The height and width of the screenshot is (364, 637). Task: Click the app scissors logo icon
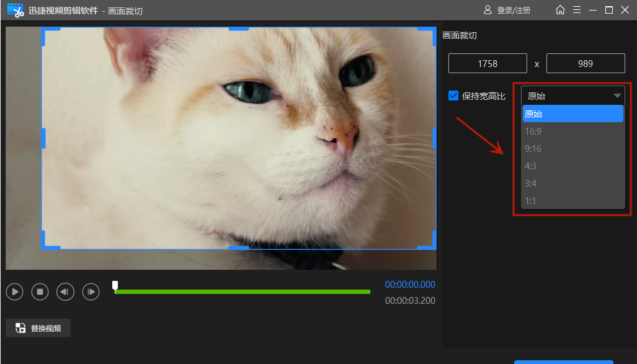click(x=16, y=10)
